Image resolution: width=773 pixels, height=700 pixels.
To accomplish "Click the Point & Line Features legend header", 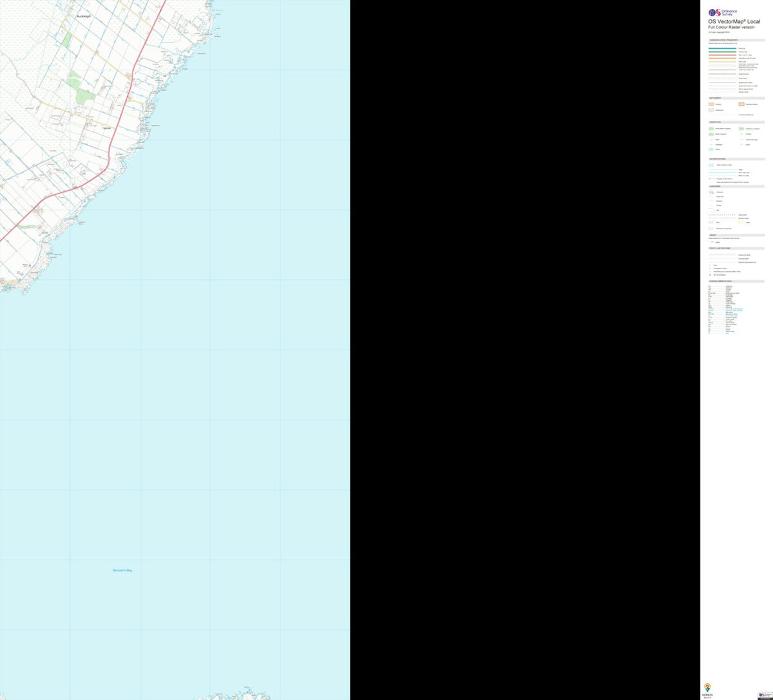I will (736, 249).
